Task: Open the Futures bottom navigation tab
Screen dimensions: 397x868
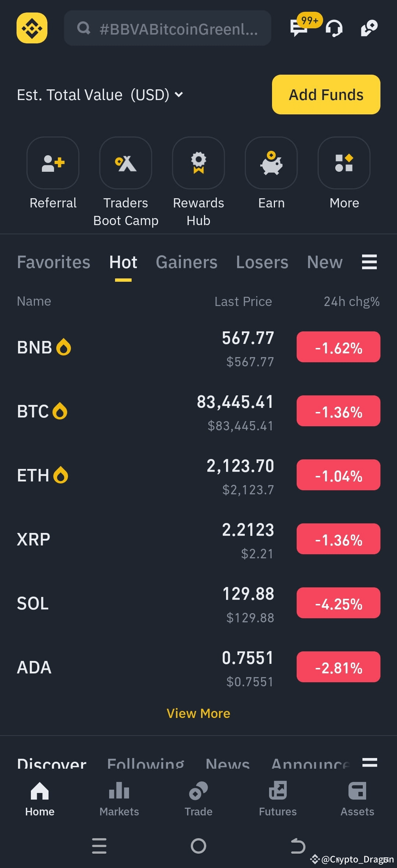Action: [278, 799]
